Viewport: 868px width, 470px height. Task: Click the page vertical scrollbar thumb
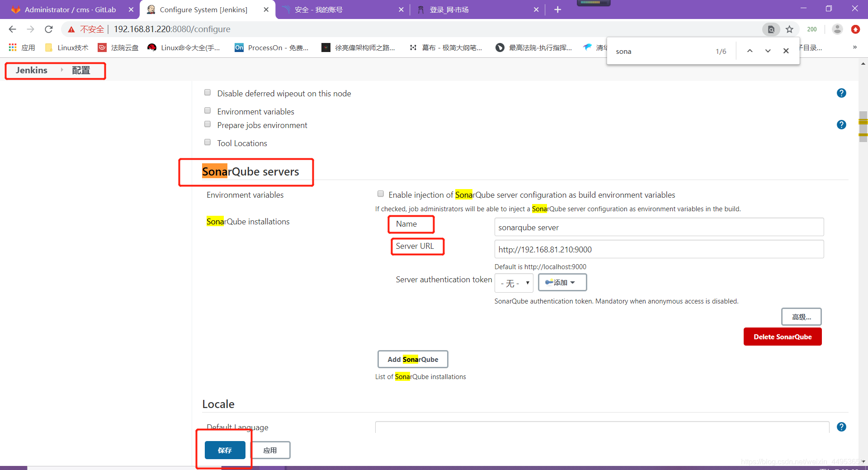click(x=863, y=127)
